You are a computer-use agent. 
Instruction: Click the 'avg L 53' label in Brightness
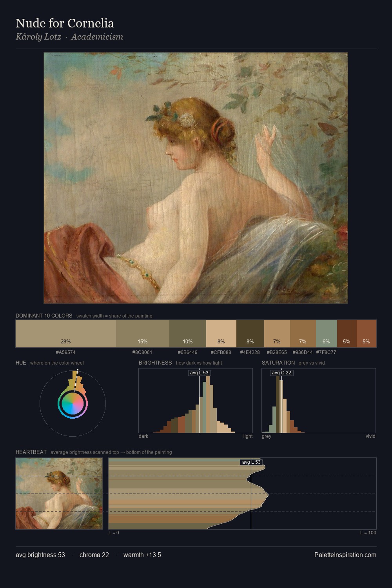(199, 373)
